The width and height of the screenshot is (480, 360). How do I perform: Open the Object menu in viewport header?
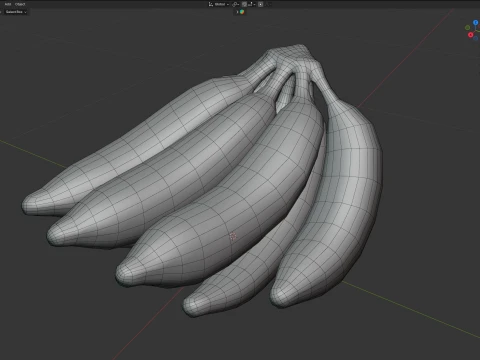pos(20,4)
